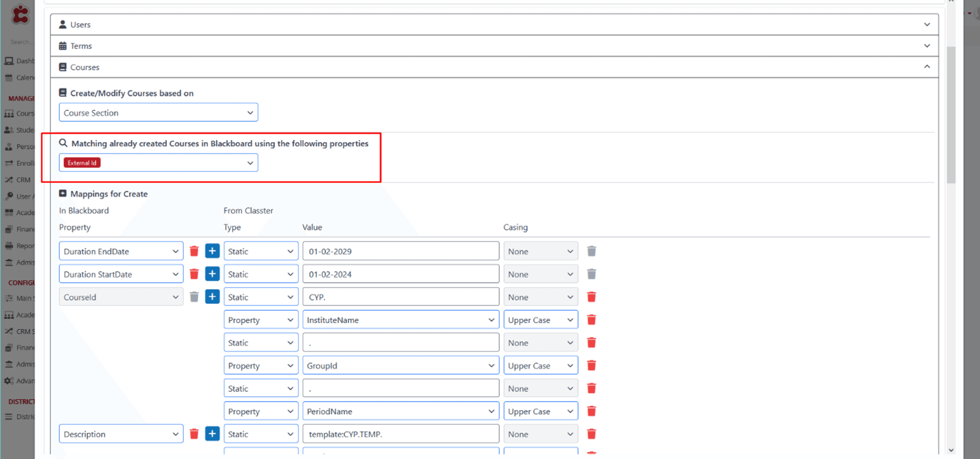Expand the Terms accordion section
The width and height of the screenshot is (980, 459).
pos(494,46)
